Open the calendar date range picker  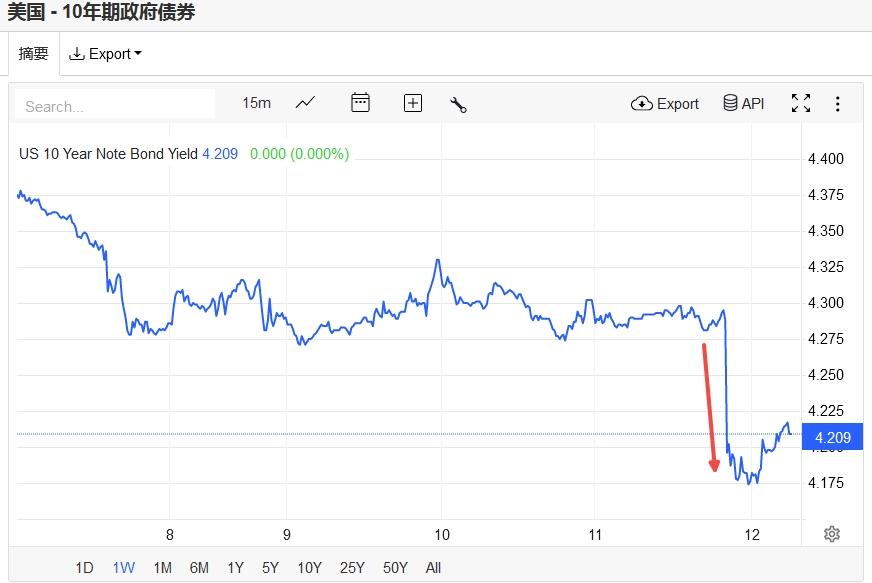(361, 103)
